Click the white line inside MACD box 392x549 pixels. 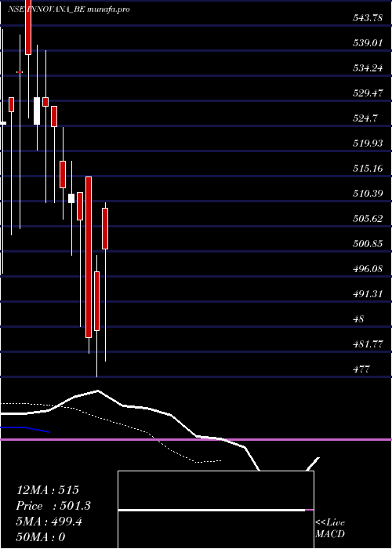coord(212,510)
